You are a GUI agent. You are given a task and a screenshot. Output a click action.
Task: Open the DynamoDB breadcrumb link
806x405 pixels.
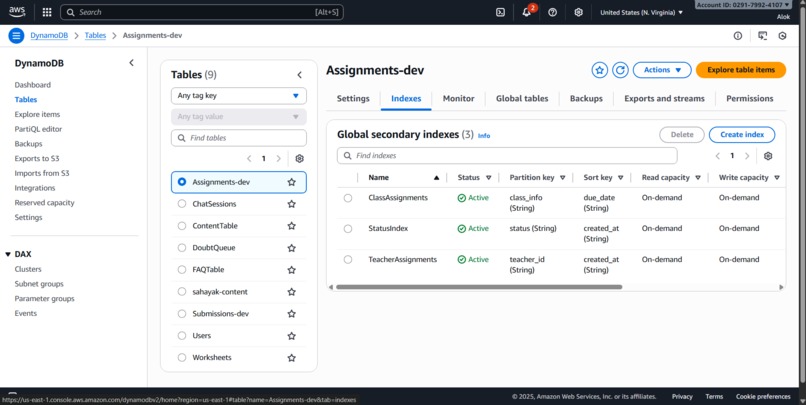49,35
